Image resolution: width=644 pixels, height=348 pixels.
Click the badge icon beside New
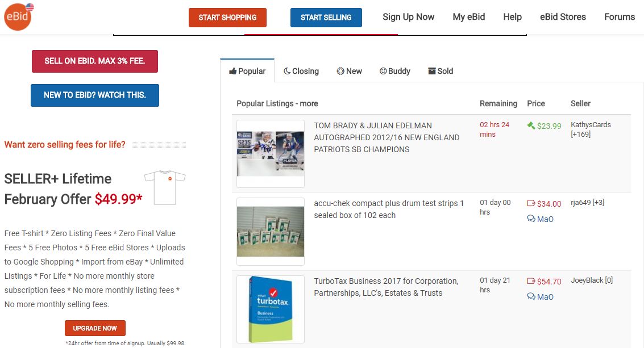[x=340, y=71]
